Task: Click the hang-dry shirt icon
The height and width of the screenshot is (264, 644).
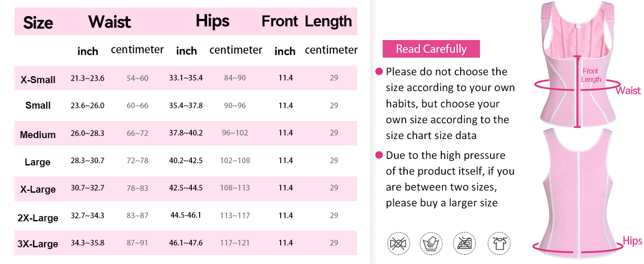Action: pos(499,242)
